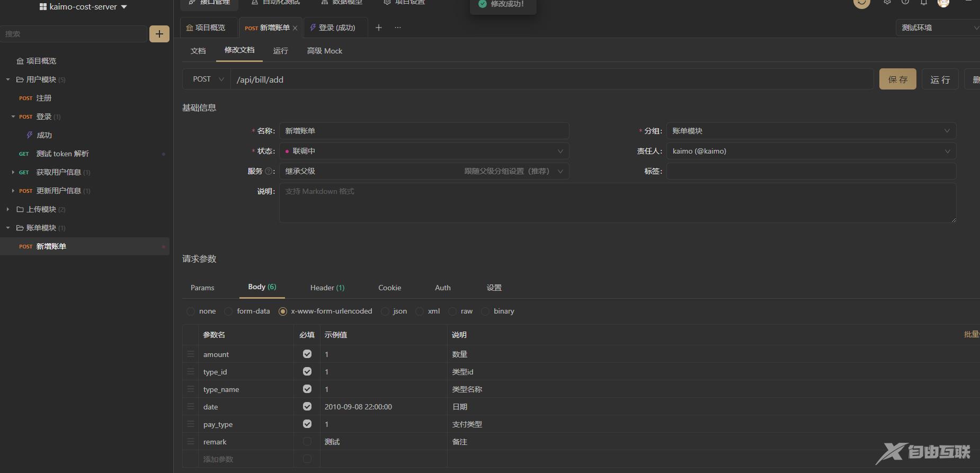The width and height of the screenshot is (980, 473).
Task: Click the drag handle of remark row
Action: 191,441
